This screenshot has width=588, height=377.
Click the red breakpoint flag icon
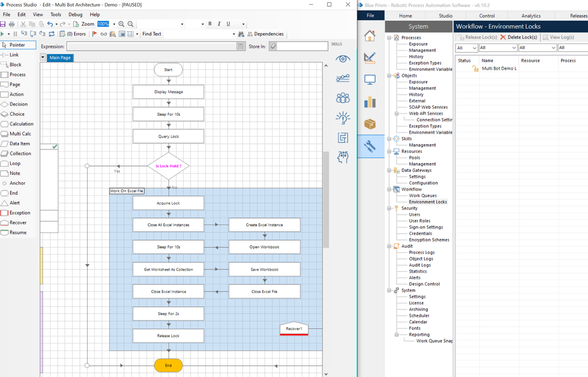click(x=95, y=34)
